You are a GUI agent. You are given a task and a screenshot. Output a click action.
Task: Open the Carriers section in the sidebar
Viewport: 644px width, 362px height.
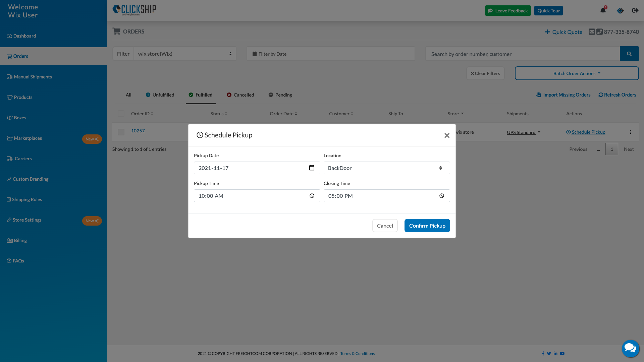point(22,159)
